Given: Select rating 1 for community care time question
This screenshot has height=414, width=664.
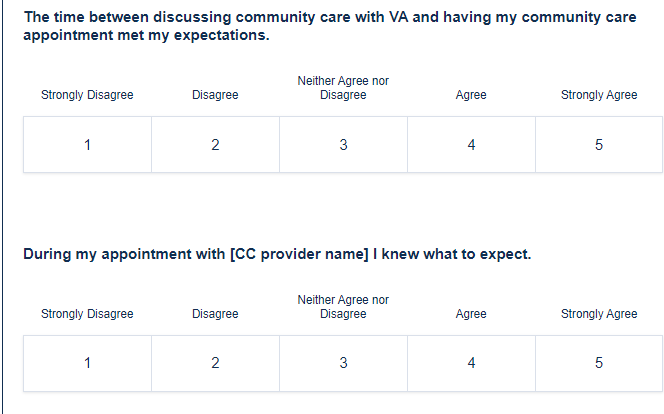Looking at the screenshot, I should 87,145.
